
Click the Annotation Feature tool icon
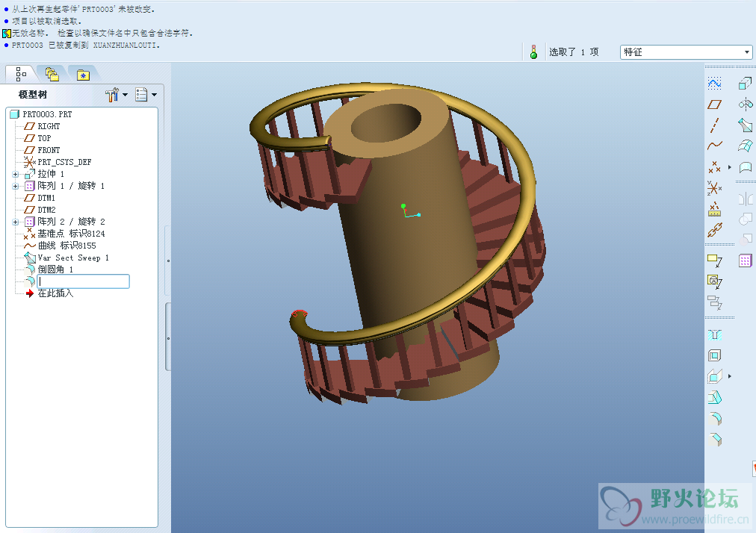tap(714, 261)
